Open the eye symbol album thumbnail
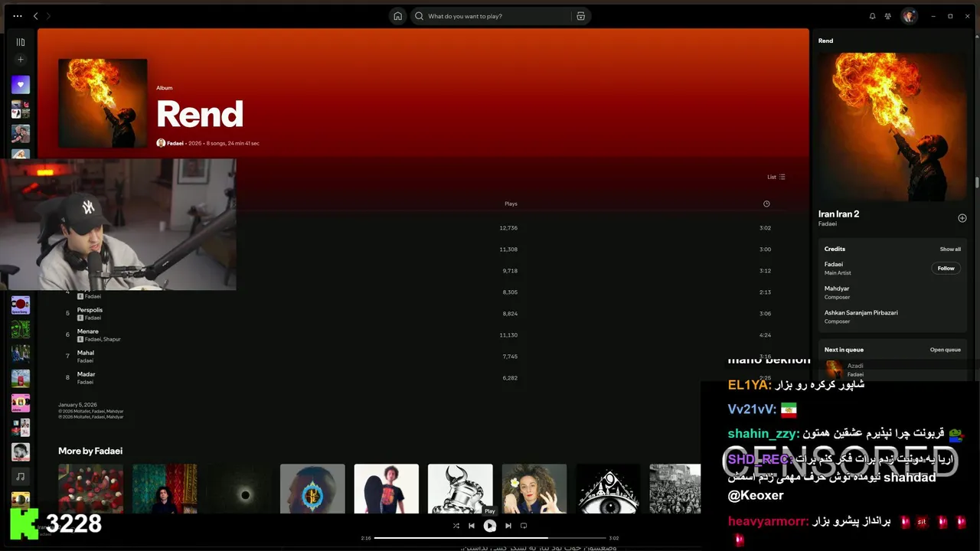The width and height of the screenshot is (980, 551). (x=608, y=488)
